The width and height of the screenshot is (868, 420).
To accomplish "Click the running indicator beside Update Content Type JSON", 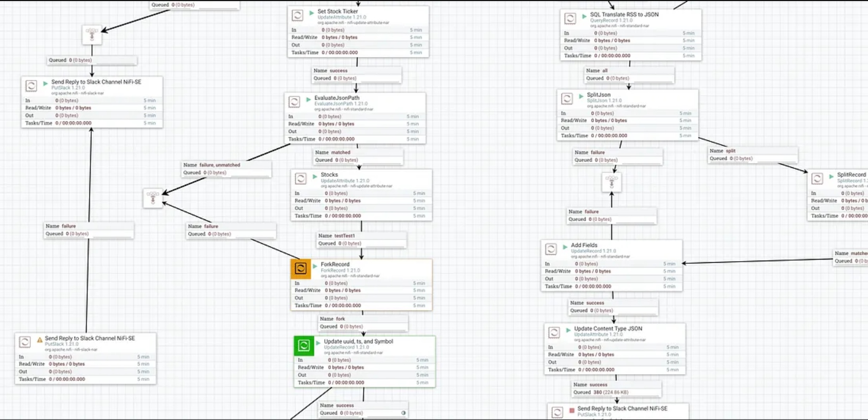I will click(568, 330).
